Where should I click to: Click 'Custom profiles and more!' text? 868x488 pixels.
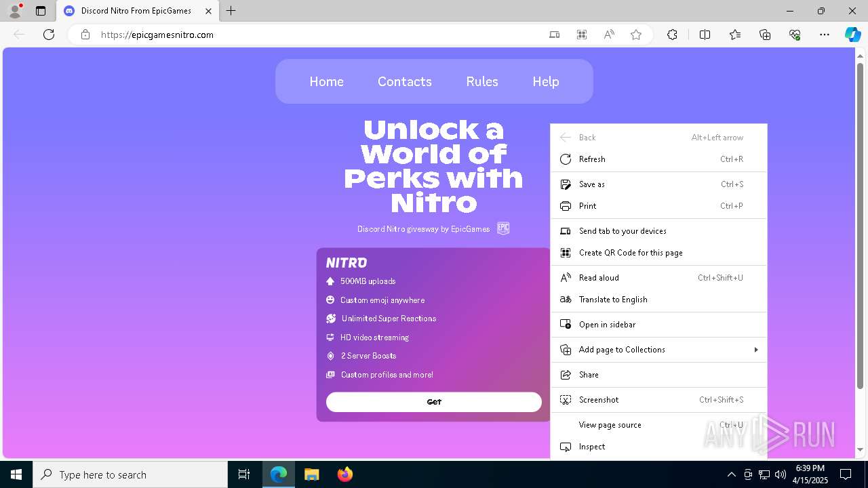click(387, 375)
